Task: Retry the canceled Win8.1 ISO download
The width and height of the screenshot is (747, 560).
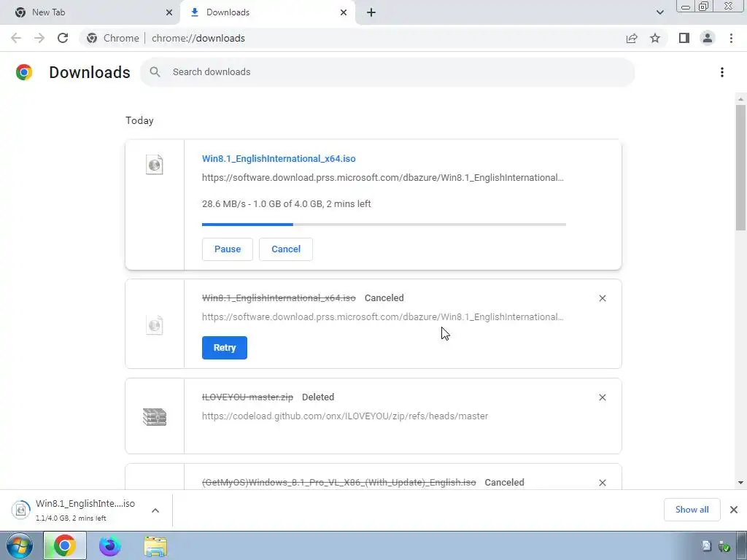Action: pos(225,348)
